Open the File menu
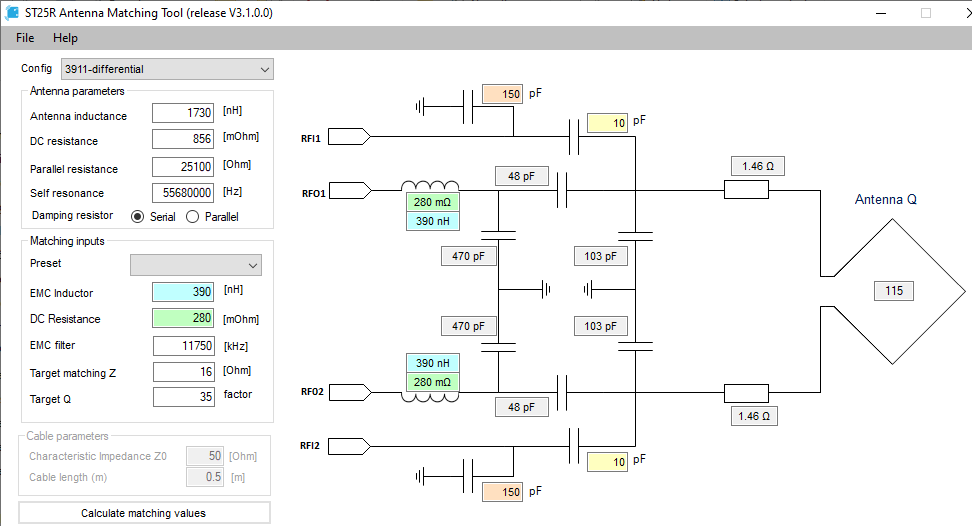The height and width of the screenshot is (526, 972). (x=25, y=38)
